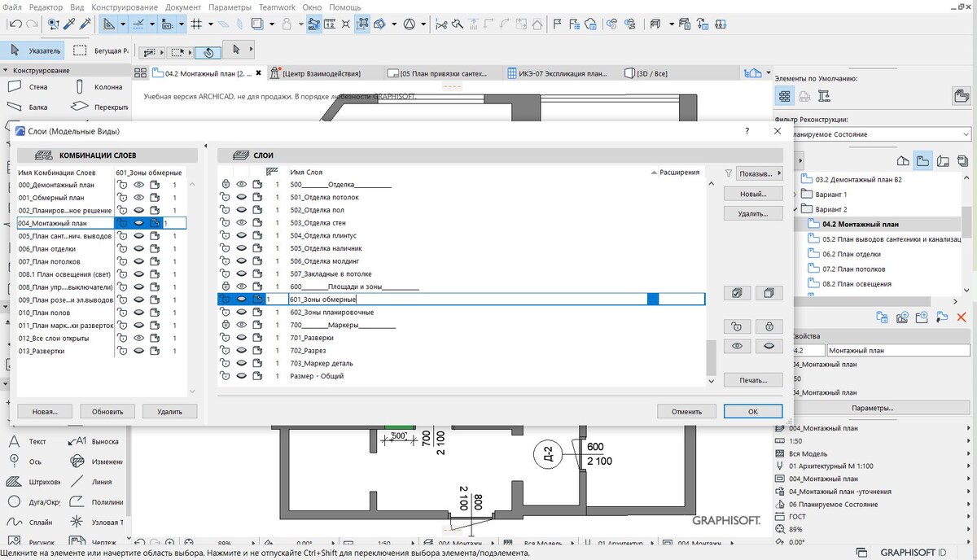Screen dimensions: 977x560
Task: Switch to the Центр Взаимодействия tab
Action: (326, 73)
